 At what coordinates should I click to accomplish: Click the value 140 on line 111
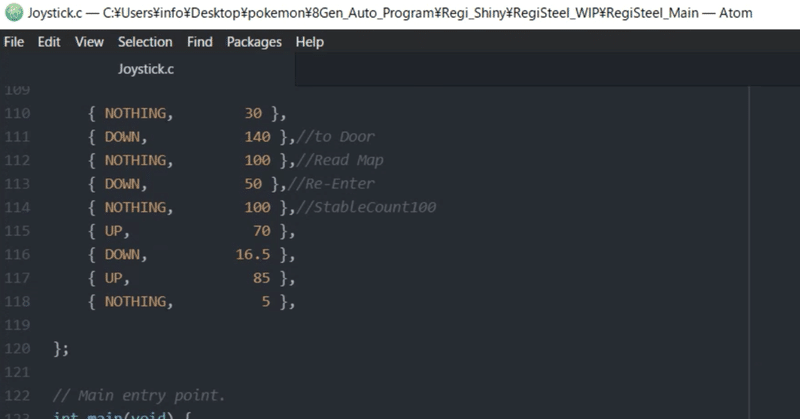click(258, 137)
